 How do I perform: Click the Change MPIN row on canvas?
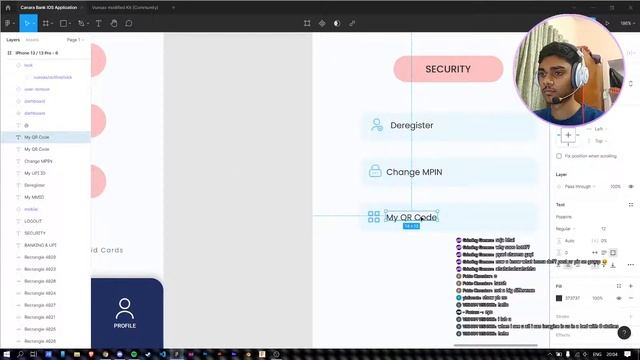pyautogui.click(x=449, y=172)
